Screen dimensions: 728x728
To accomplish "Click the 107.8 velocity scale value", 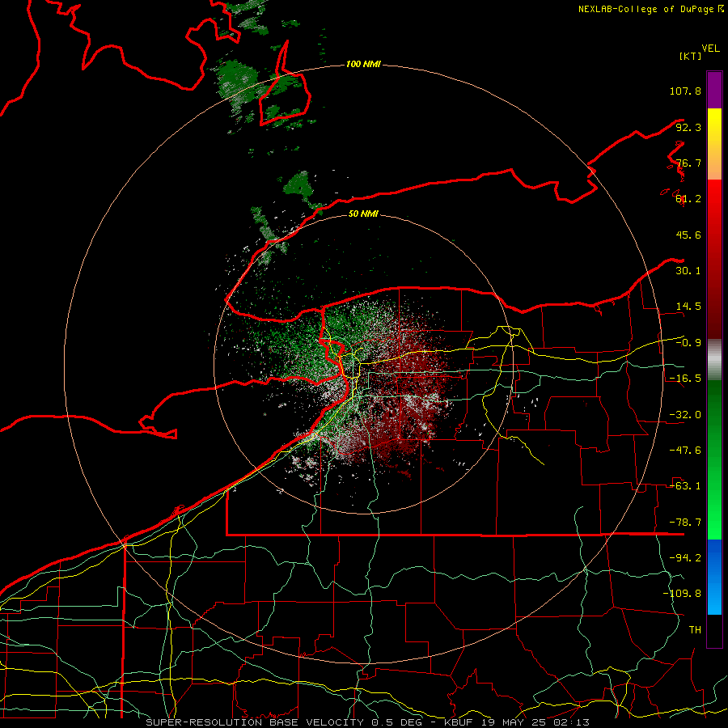I will (685, 91).
